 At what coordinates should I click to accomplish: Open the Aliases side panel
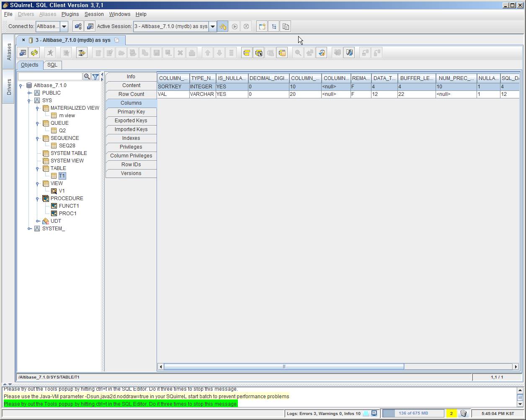tap(9, 52)
